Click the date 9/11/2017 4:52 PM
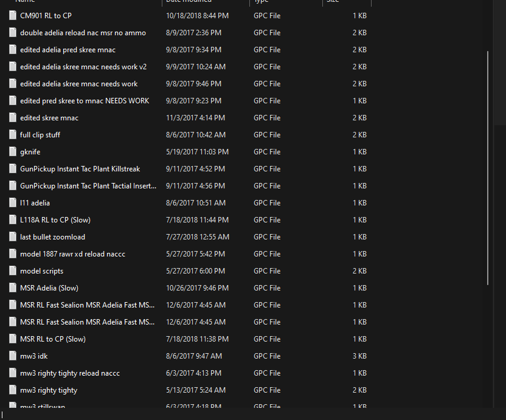The width and height of the screenshot is (506, 420). [x=195, y=169]
